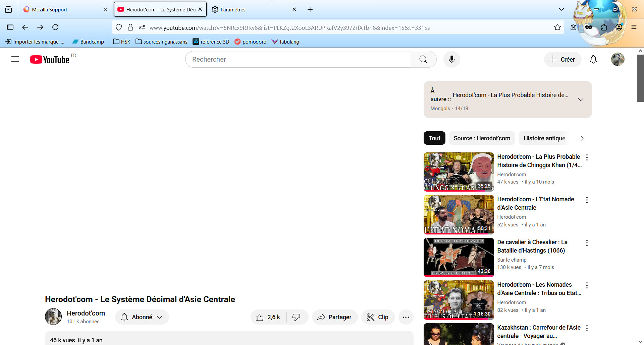Go back to the previous page
The height and width of the screenshot is (345, 644).
point(25,27)
